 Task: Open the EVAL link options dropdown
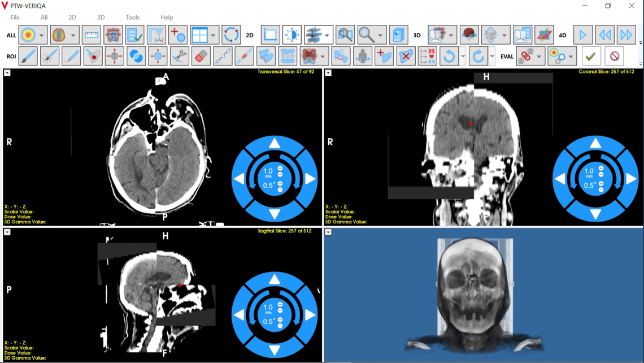[x=539, y=56]
